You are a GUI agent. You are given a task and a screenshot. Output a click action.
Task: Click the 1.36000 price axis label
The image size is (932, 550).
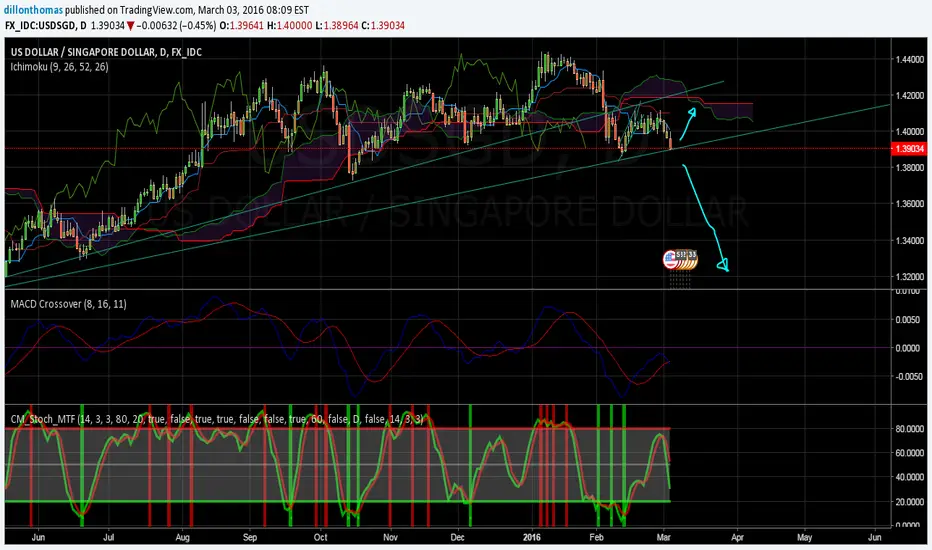[x=909, y=204]
